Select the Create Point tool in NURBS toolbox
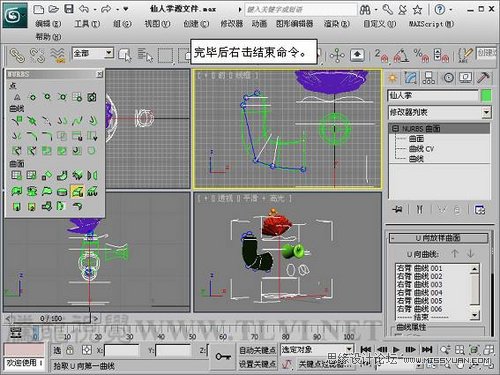Viewport: 500px width, 375px height. pos(17,97)
